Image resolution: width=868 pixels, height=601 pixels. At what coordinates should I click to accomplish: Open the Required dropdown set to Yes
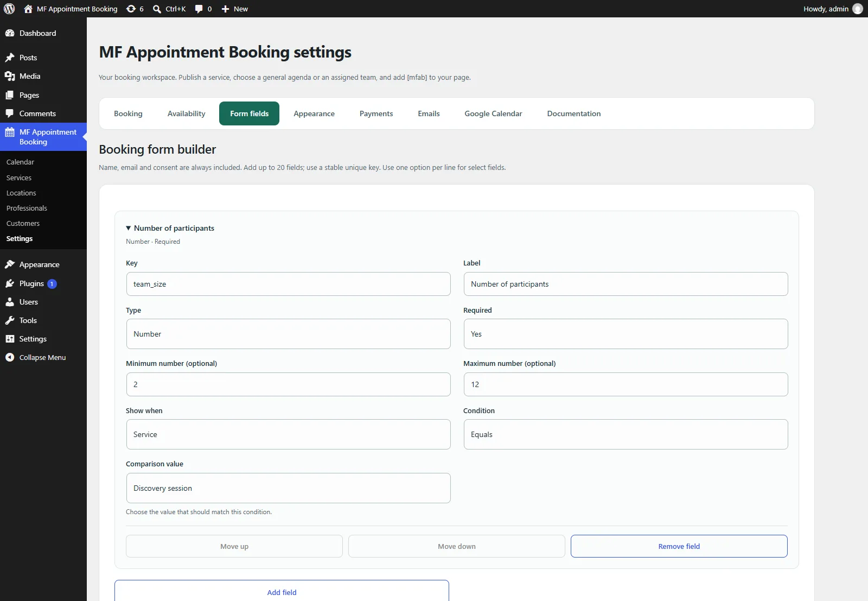point(626,334)
